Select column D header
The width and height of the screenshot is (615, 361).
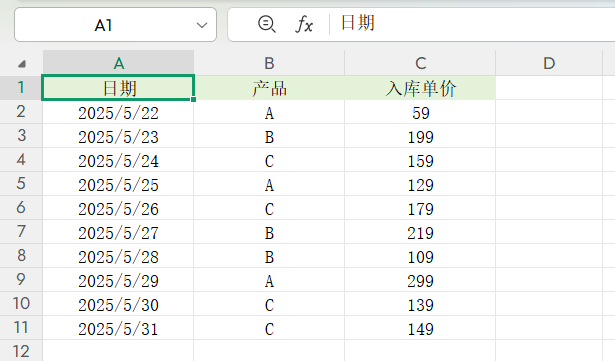click(549, 63)
